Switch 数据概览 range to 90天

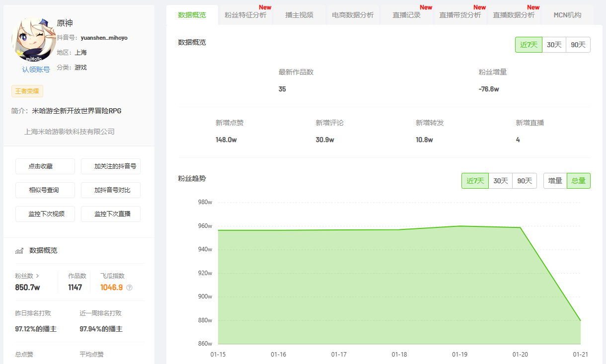pyautogui.click(x=578, y=45)
